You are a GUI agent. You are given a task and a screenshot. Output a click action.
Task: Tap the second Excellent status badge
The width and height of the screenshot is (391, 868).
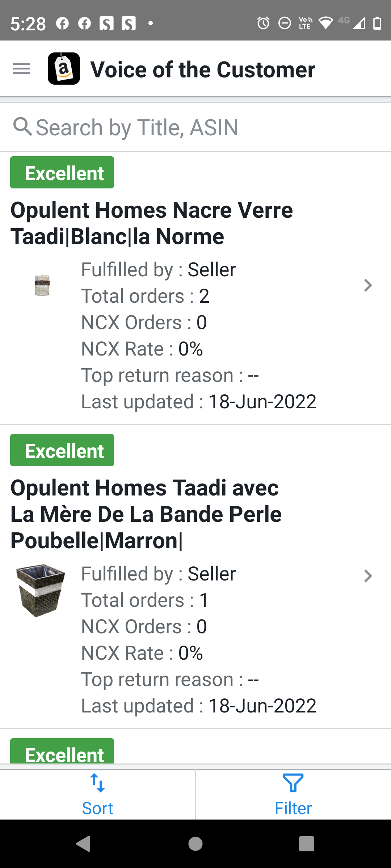pyautogui.click(x=62, y=450)
